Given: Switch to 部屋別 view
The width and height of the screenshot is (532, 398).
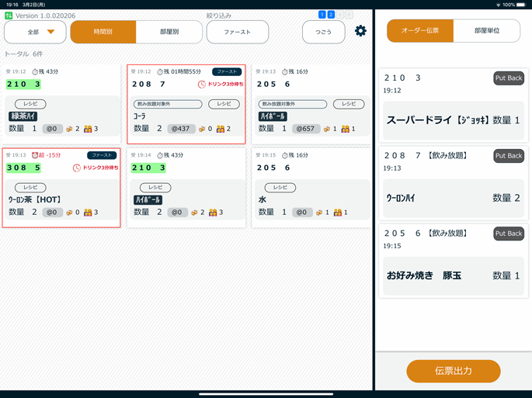Looking at the screenshot, I should (169, 32).
